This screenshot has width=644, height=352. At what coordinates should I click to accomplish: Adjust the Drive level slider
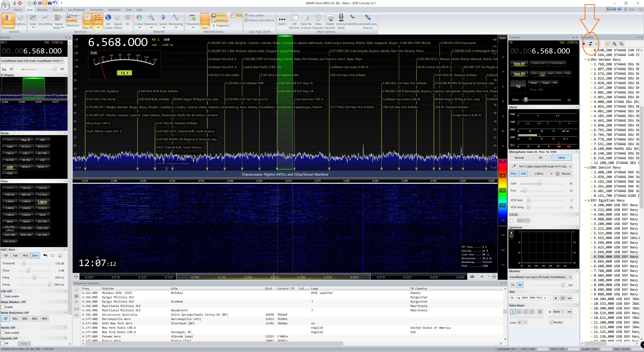coord(526,100)
